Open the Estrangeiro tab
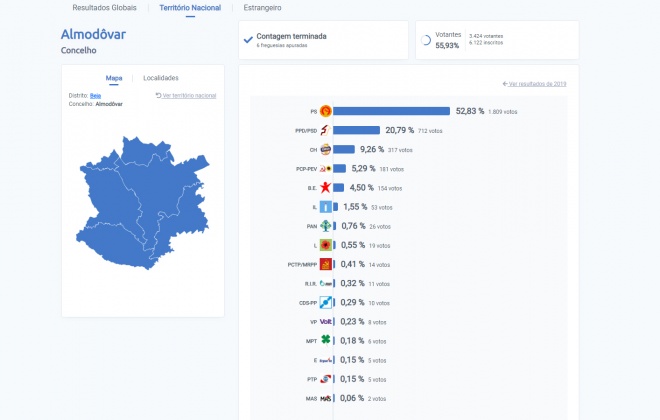Viewport: 660px width, 420px height. tap(262, 8)
